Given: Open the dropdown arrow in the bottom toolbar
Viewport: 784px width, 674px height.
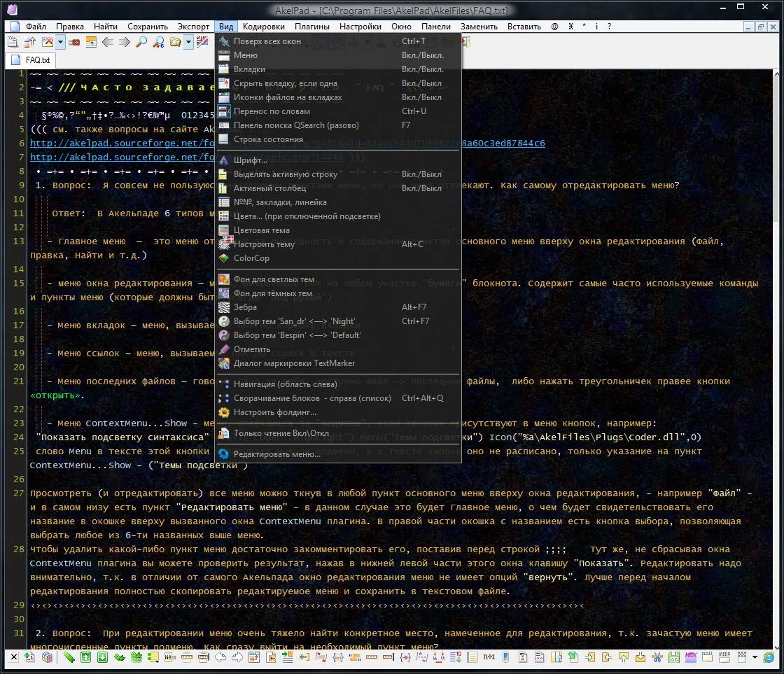Looking at the screenshot, I should click(x=755, y=657).
